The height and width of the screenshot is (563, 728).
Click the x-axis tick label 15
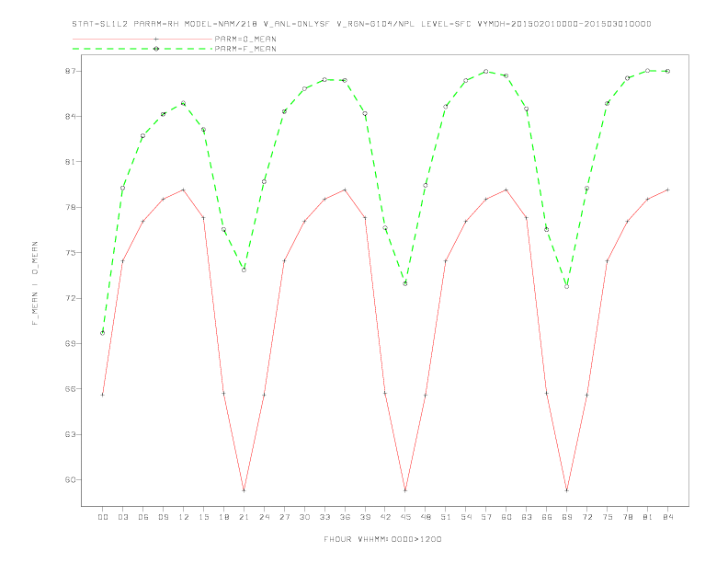(204, 517)
